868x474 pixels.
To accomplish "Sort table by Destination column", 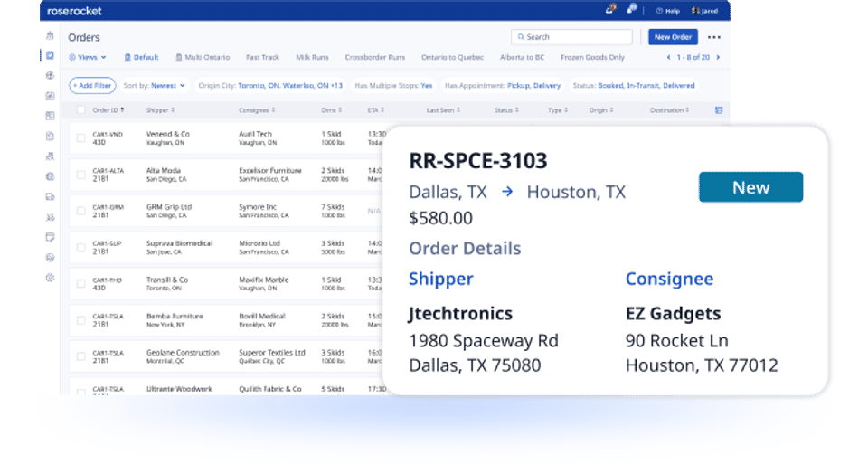I will click(669, 110).
